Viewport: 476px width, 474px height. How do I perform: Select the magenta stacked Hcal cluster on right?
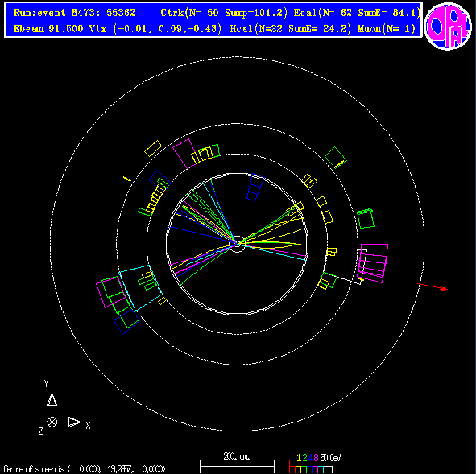pos(372,263)
